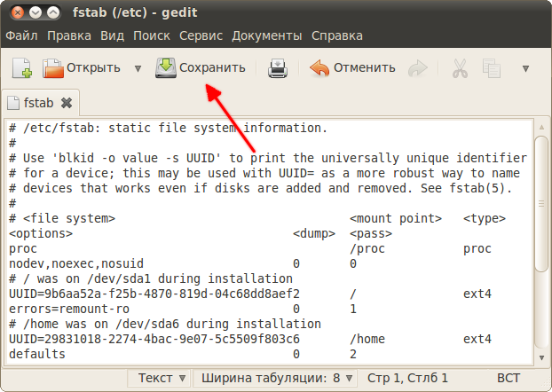The image size is (552, 392).
Task: Select the scissors cut icon
Action: (460, 68)
